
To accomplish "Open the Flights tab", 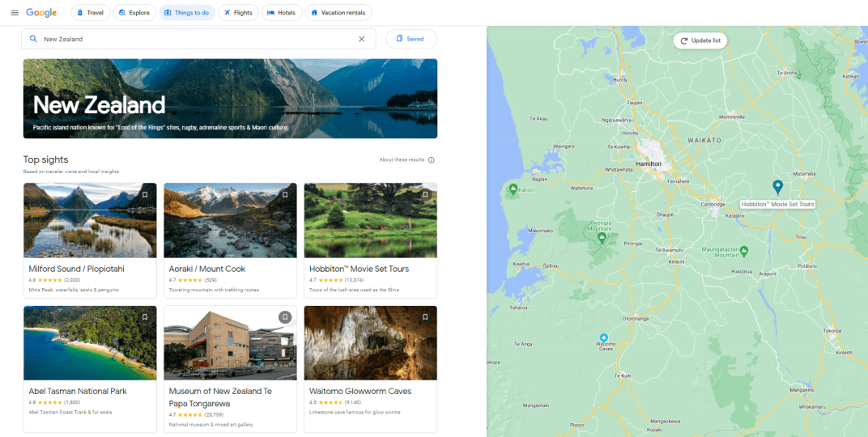I will pyautogui.click(x=238, y=13).
